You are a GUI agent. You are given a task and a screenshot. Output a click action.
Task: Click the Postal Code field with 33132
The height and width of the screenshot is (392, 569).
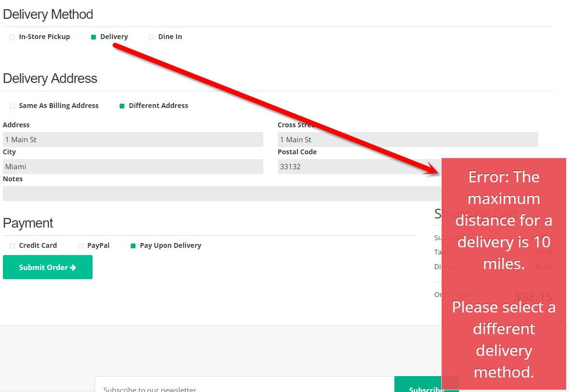(357, 167)
